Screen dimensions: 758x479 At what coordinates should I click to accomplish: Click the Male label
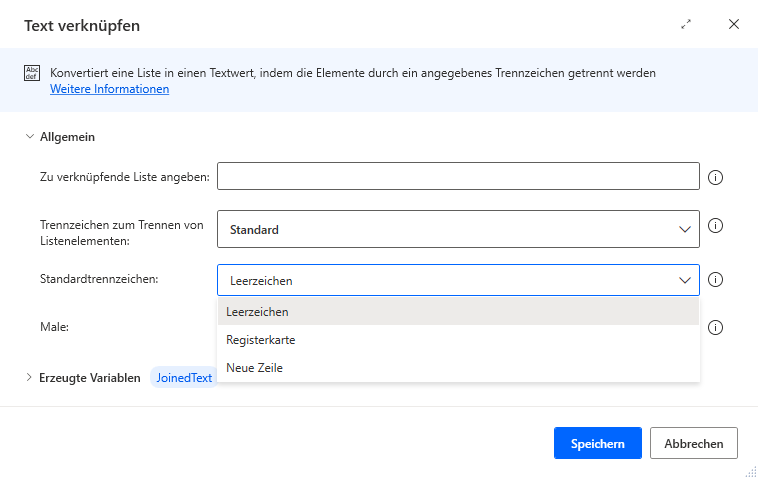54,327
